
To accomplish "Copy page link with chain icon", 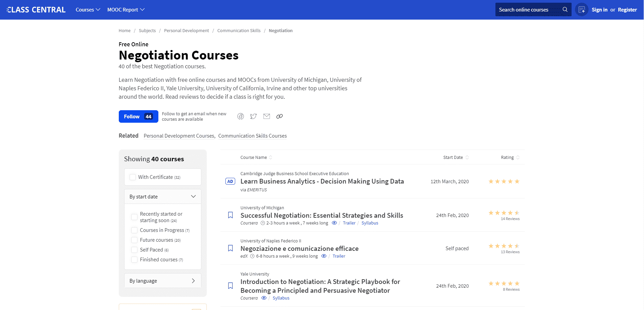I will pyautogui.click(x=279, y=116).
